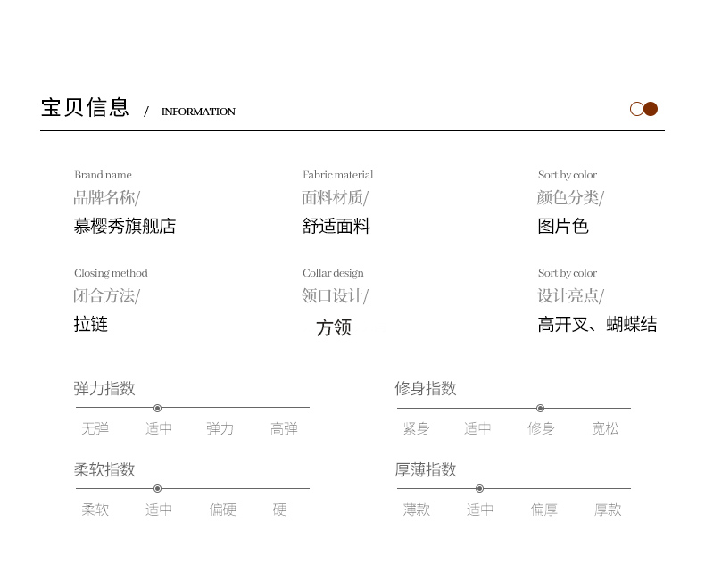Click the 柔软指数 title
Viewport: 705px width, 588px height.
click(x=104, y=469)
